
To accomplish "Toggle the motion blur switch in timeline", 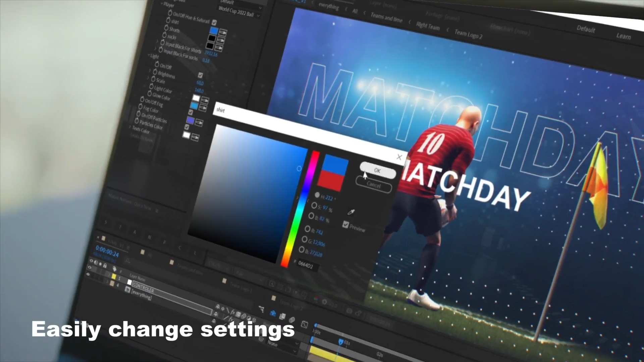I will [x=292, y=319].
